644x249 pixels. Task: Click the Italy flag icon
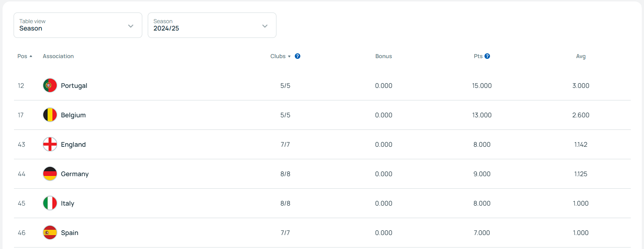[50, 203]
